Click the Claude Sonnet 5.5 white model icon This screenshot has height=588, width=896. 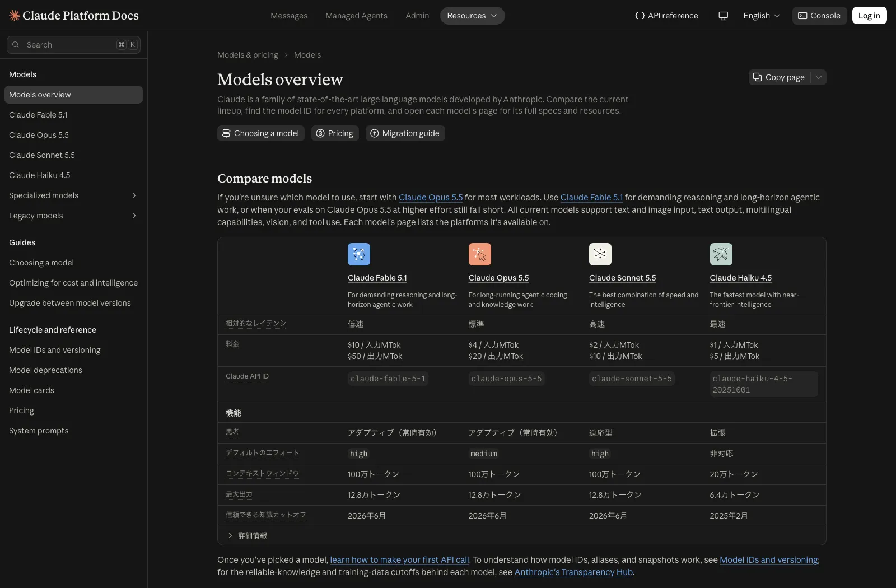click(600, 254)
